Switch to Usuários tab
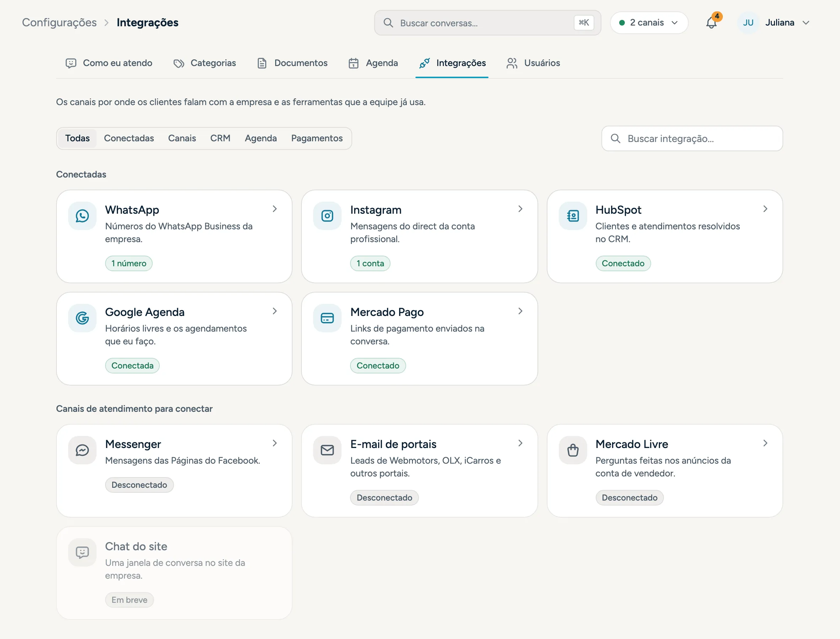The image size is (840, 639). (x=533, y=63)
